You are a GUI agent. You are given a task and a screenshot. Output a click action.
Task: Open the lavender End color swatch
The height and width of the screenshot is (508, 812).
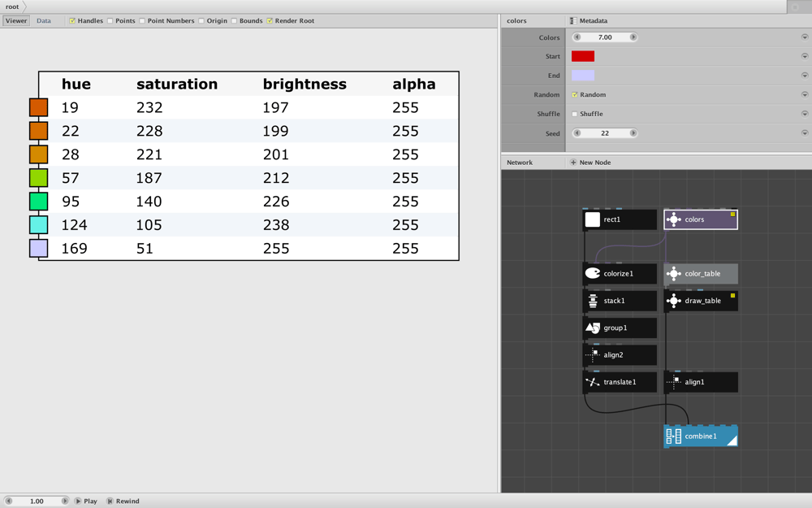(x=582, y=75)
